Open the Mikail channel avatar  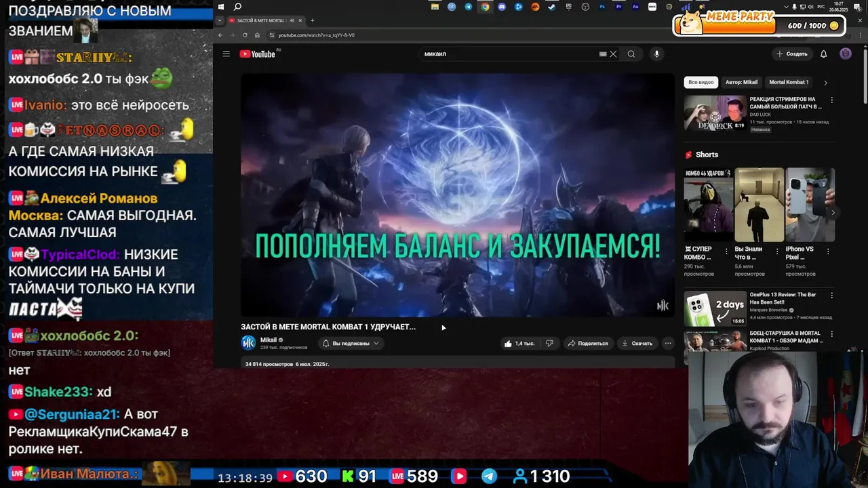coord(249,343)
